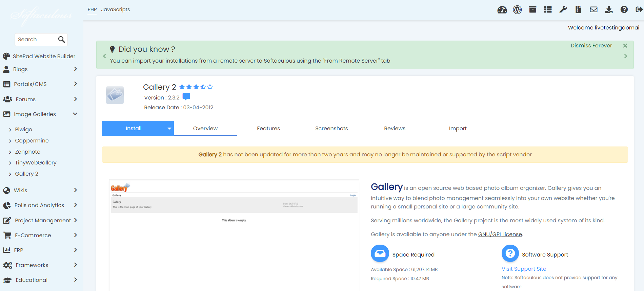
Task: Click the Visit Support Site link
Action: (524, 269)
